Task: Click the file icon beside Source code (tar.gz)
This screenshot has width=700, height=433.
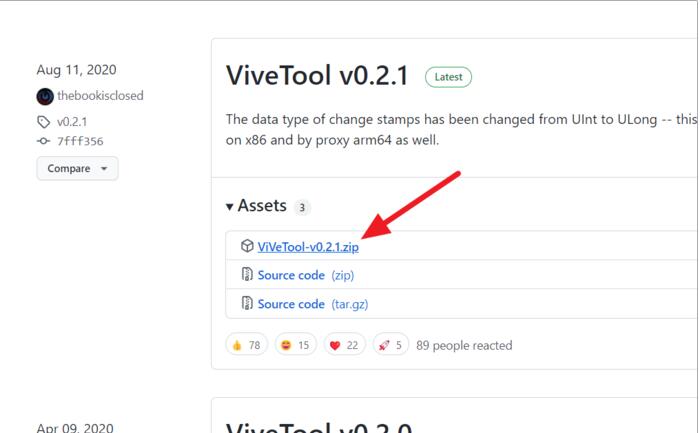Action: click(247, 303)
